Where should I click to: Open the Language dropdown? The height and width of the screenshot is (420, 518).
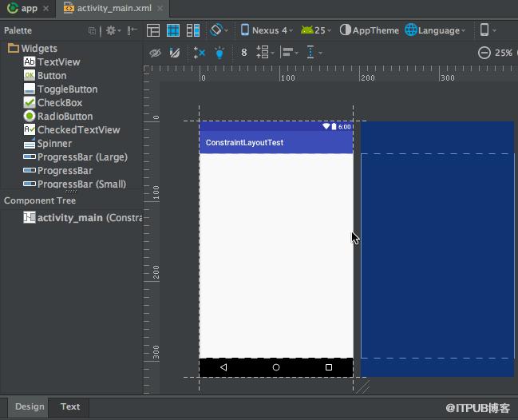436,30
